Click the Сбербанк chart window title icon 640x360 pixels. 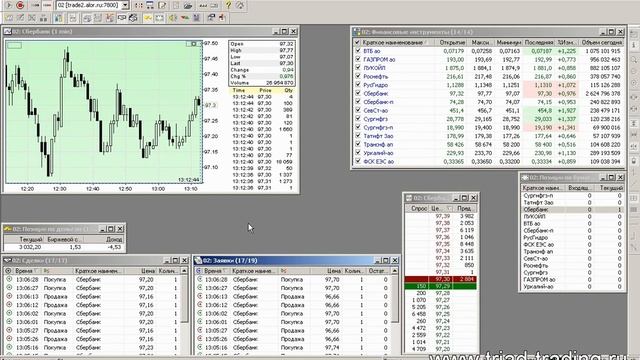7,31
